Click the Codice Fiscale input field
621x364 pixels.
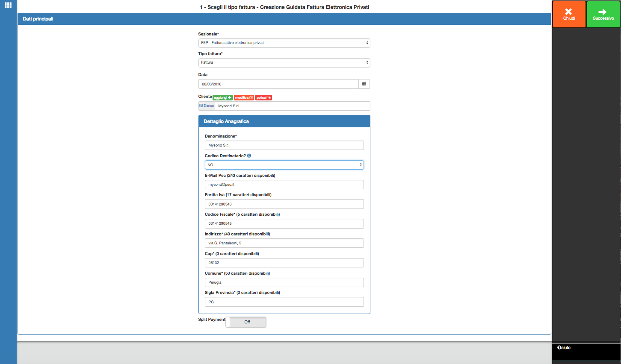coord(284,223)
